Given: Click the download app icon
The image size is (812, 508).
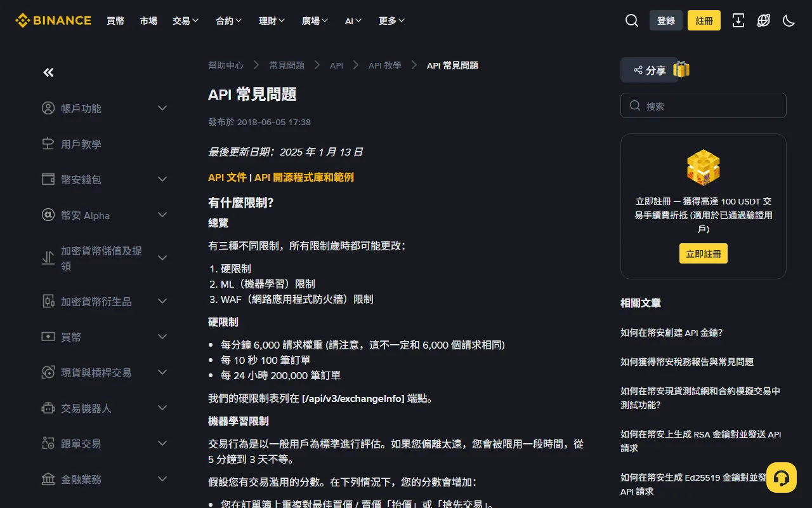Looking at the screenshot, I should tap(738, 20).
